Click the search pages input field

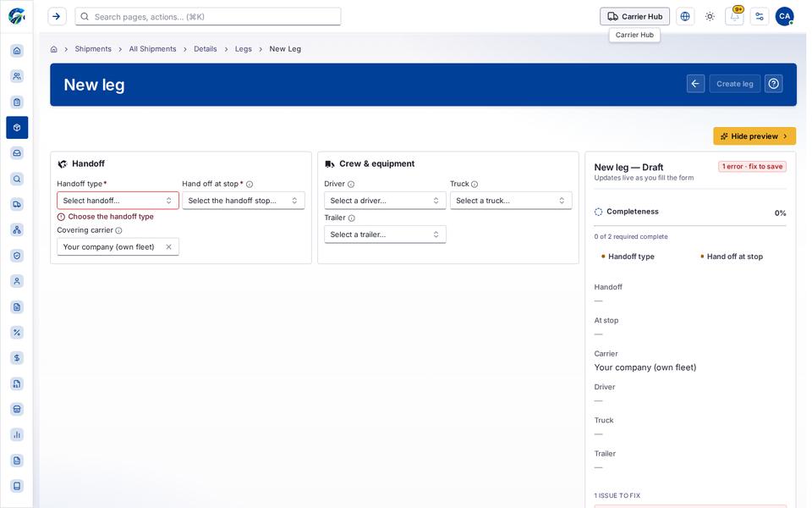coord(208,17)
